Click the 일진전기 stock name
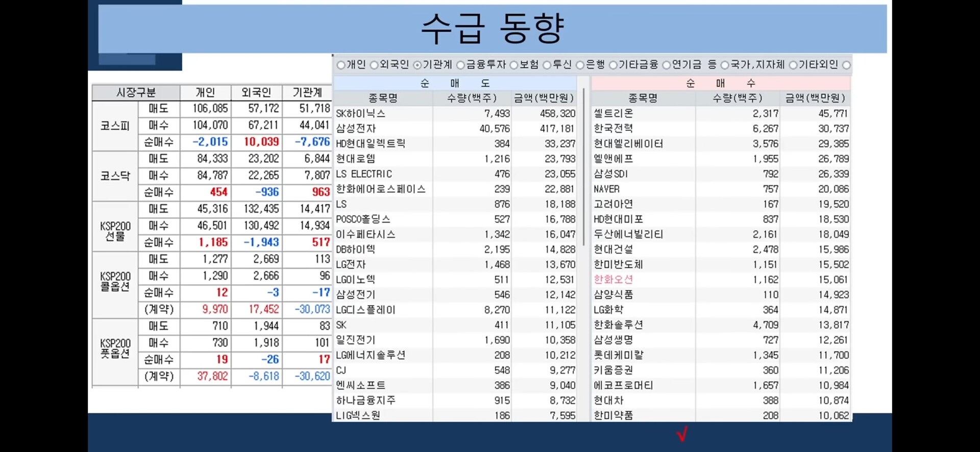Viewport: 980px width, 452px height. pos(355,340)
